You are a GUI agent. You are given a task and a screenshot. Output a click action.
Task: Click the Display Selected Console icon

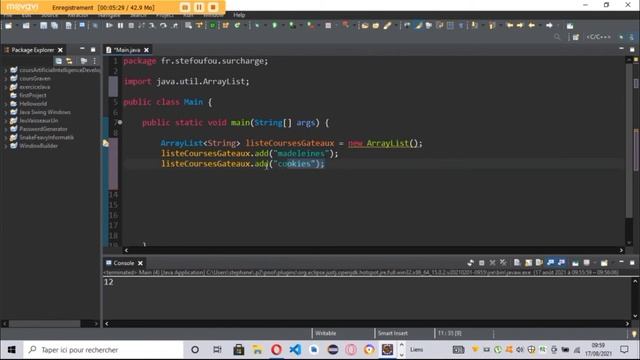point(587,263)
